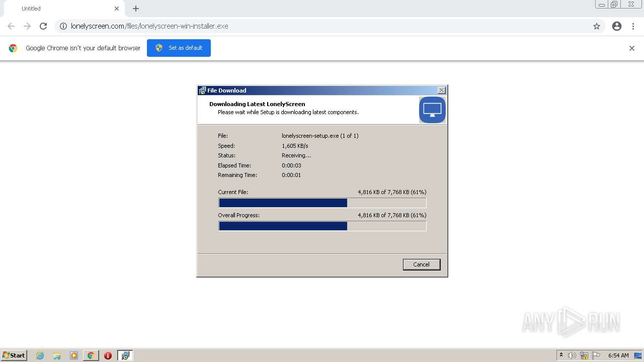Open the network tray icon
The image size is (644, 362).
pyautogui.click(x=584, y=355)
